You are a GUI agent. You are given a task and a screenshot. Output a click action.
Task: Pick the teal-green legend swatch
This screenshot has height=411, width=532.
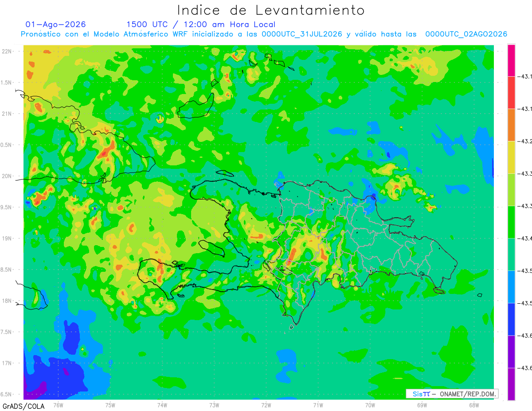tap(511, 254)
